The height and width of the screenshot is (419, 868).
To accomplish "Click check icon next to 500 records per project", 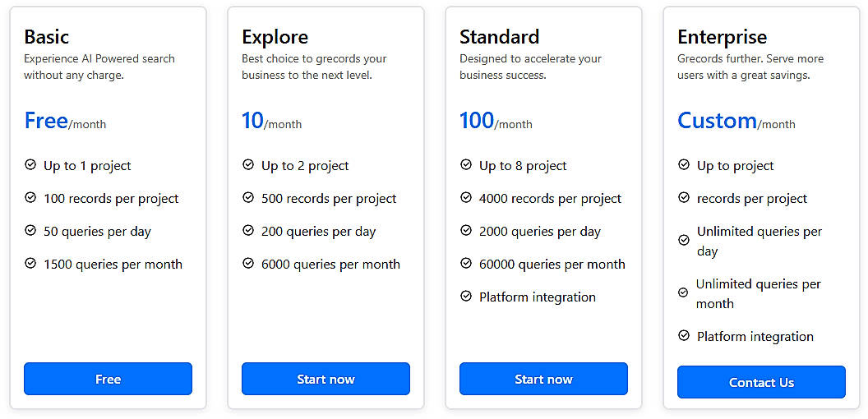I will click(248, 198).
